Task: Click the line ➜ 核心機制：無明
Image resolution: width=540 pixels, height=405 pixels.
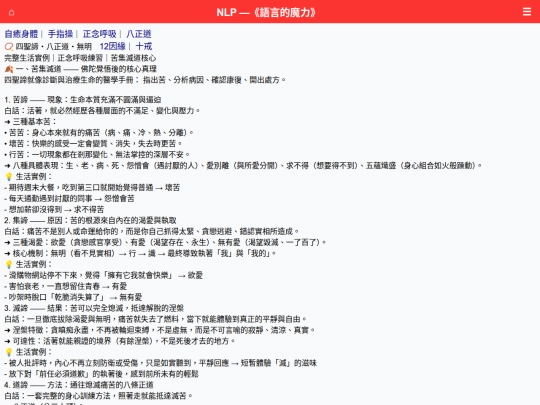Action: click(x=140, y=253)
